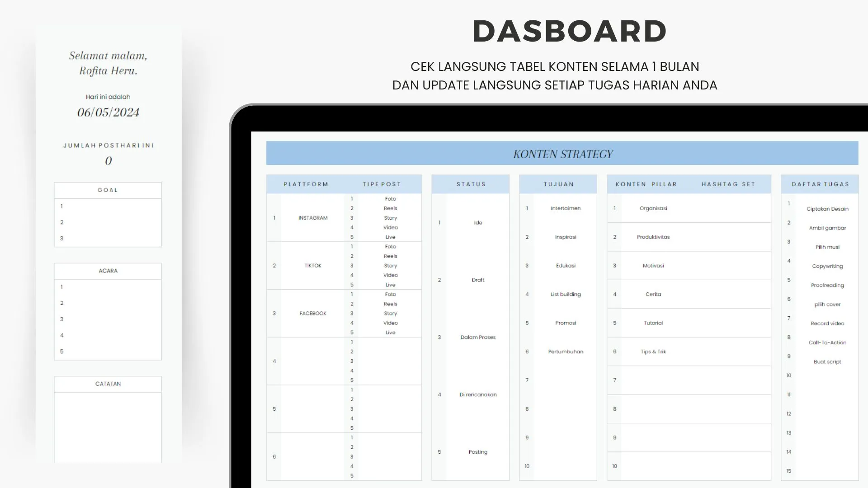This screenshot has width=868, height=488.
Task: Click the Call-To-Action task entry
Action: (827, 343)
